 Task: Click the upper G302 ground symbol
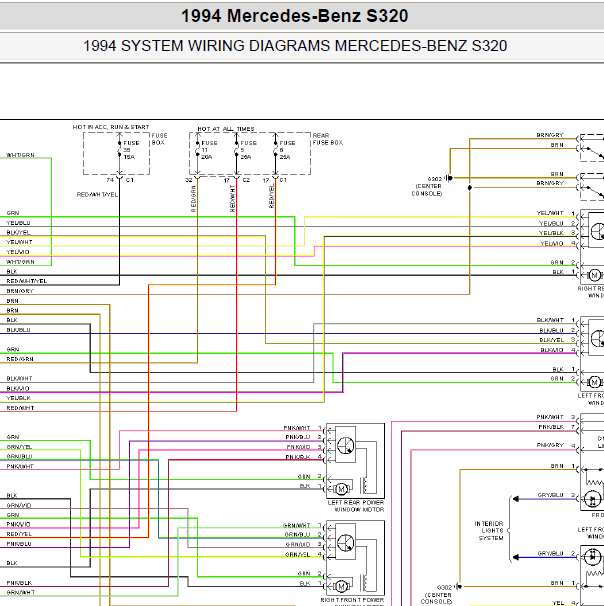point(449,178)
